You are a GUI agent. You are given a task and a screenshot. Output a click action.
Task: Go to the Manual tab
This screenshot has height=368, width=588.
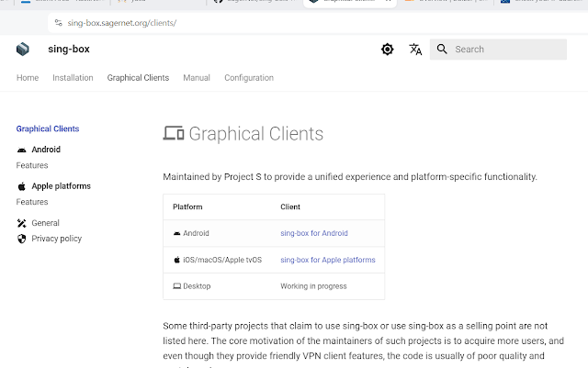click(x=197, y=78)
